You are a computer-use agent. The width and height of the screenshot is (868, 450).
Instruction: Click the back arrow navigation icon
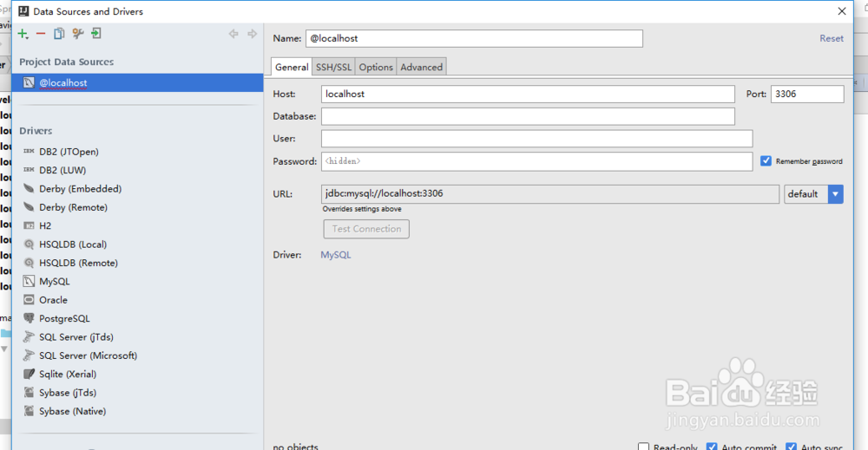[233, 34]
